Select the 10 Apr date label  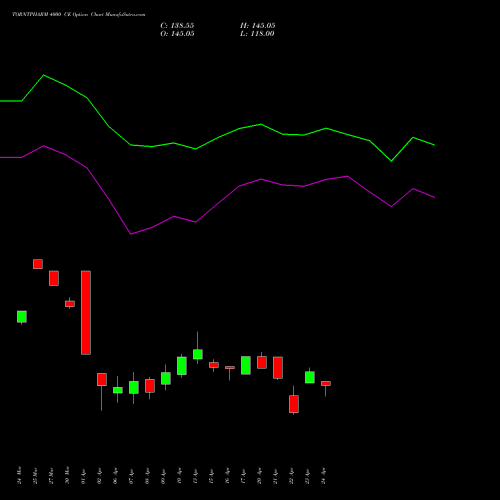click(179, 476)
